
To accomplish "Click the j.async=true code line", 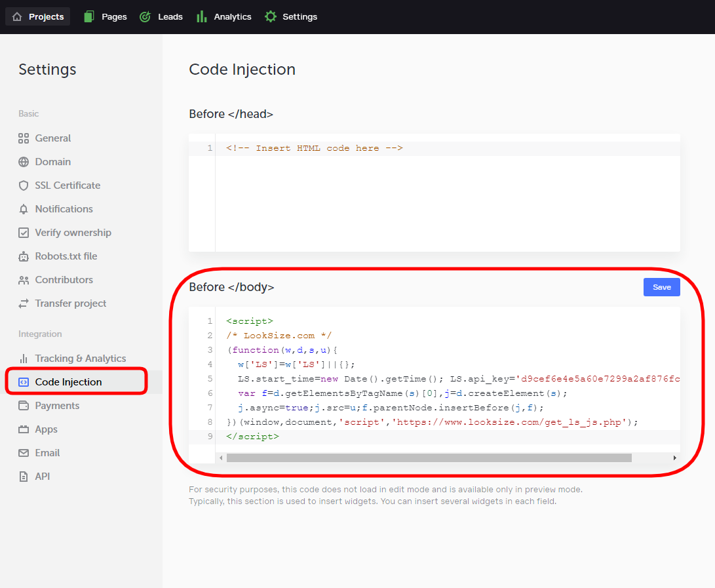I will coord(391,408).
